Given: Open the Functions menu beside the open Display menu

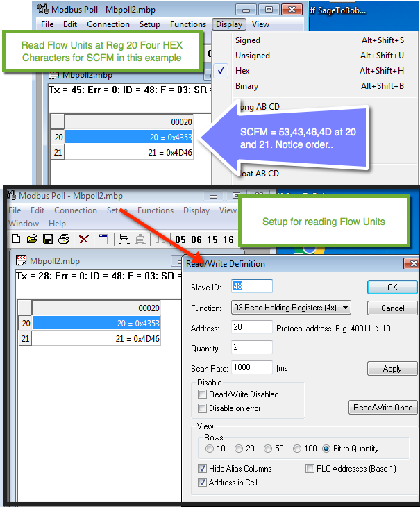Looking at the screenshot, I should coord(188,24).
